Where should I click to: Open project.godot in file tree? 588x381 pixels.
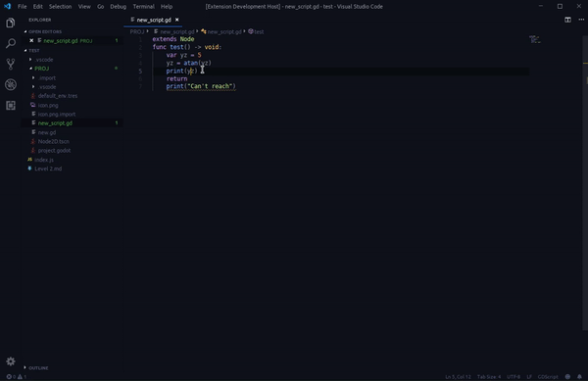pos(54,151)
